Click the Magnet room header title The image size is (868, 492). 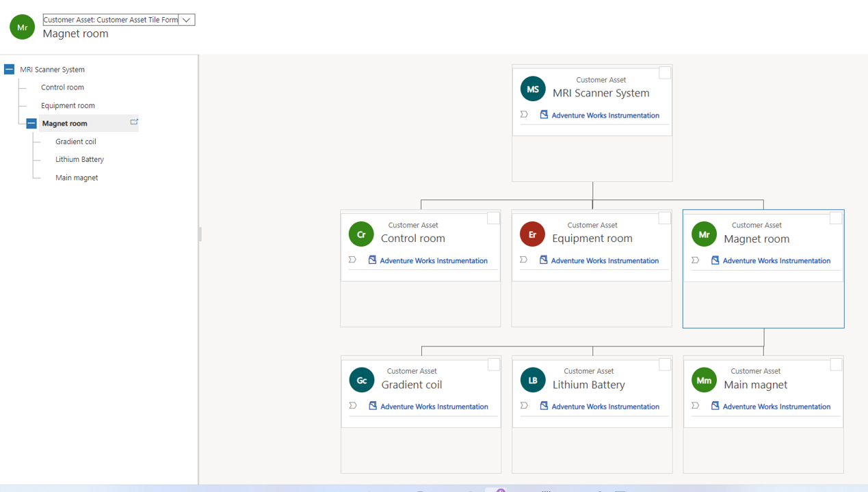75,33
